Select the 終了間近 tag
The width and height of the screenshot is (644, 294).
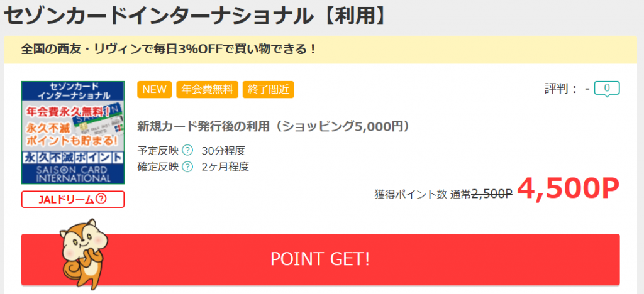click(268, 89)
